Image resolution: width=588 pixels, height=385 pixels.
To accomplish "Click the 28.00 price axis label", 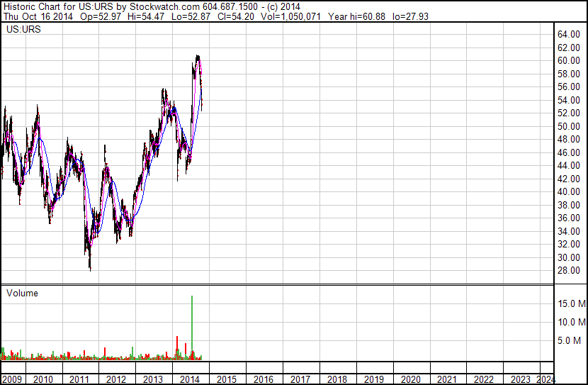I will [569, 271].
